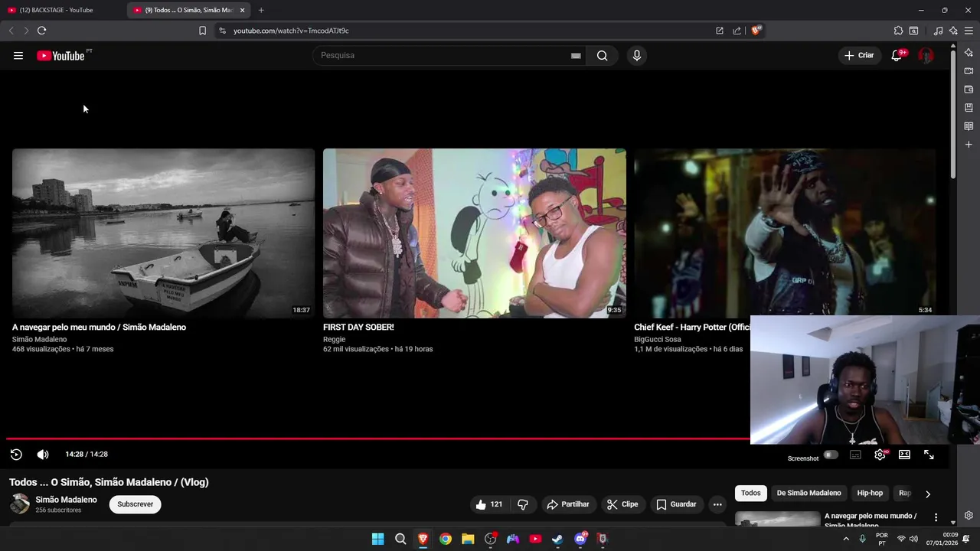980x551 pixels.
Task: Close the current Todos O Simão tab
Action: coord(243,10)
